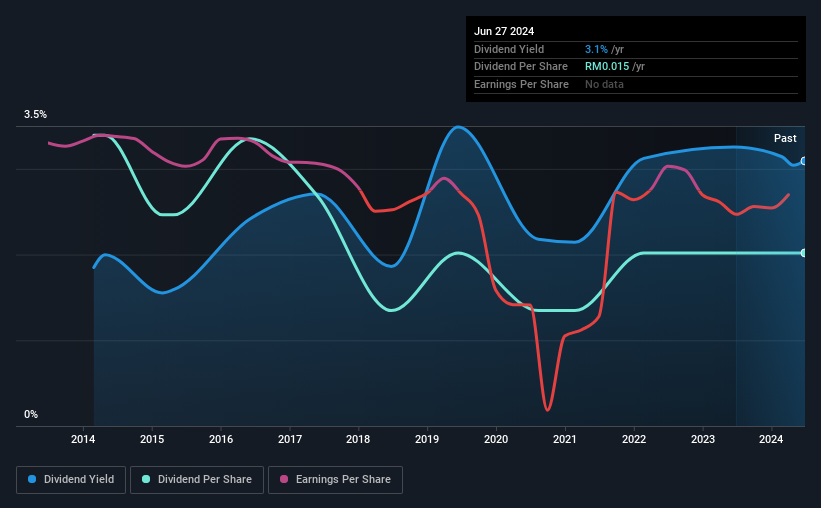Click the 2014 x-axis label
This screenshot has height=508, width=821.
pyautogui.click(x=83, y=439)
